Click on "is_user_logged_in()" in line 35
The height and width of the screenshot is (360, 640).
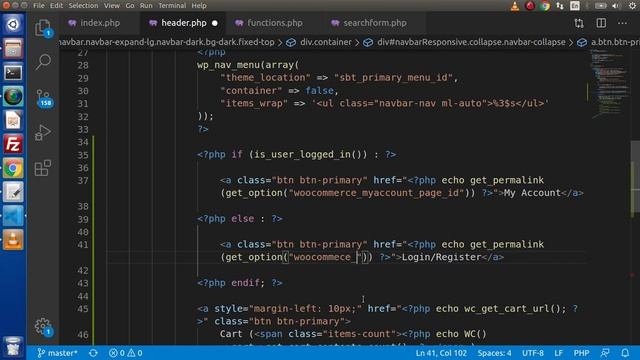[308, 155]
